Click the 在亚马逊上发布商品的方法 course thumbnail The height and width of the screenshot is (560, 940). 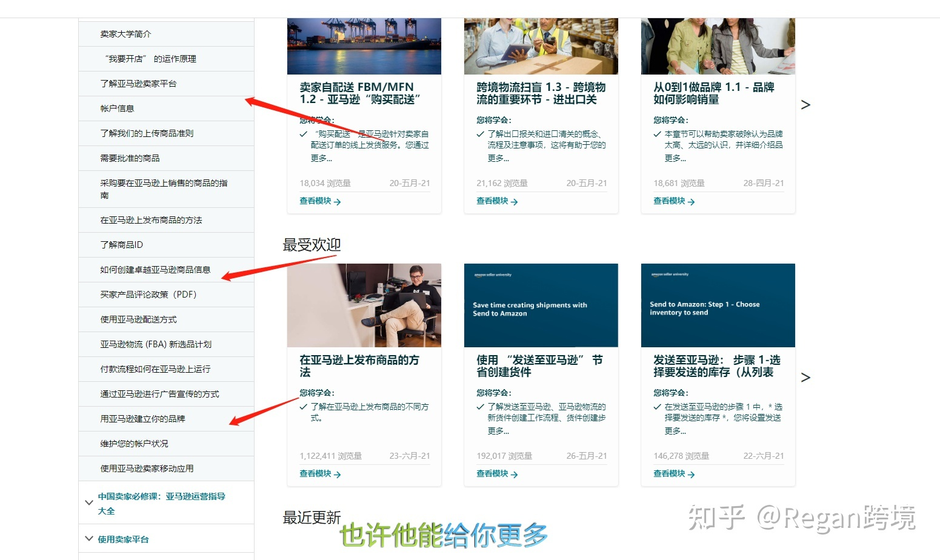click(x=364, y=305)
